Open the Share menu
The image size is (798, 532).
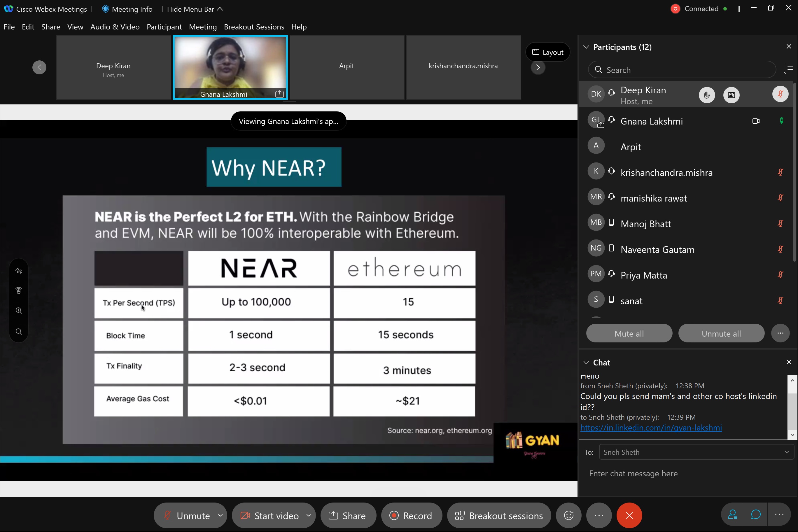[x=50, y=27]
